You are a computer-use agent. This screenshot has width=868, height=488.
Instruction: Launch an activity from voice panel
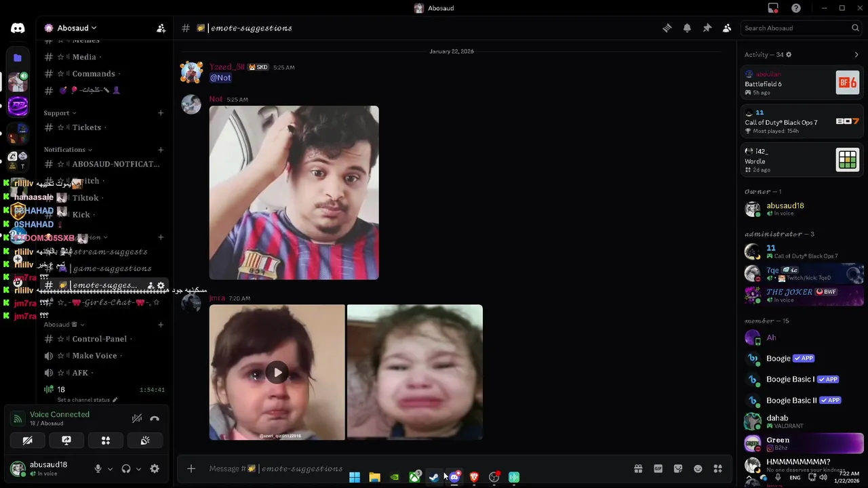(x=106, y=441)
